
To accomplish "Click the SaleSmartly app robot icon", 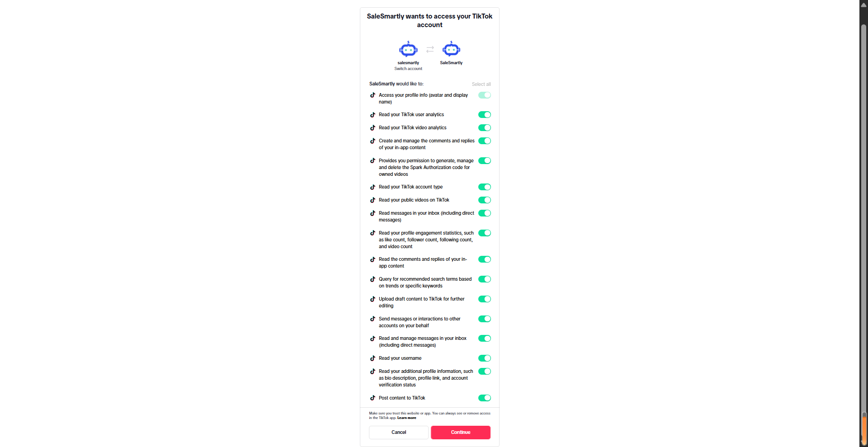I will pyautogui.click(x=451, y=49).
